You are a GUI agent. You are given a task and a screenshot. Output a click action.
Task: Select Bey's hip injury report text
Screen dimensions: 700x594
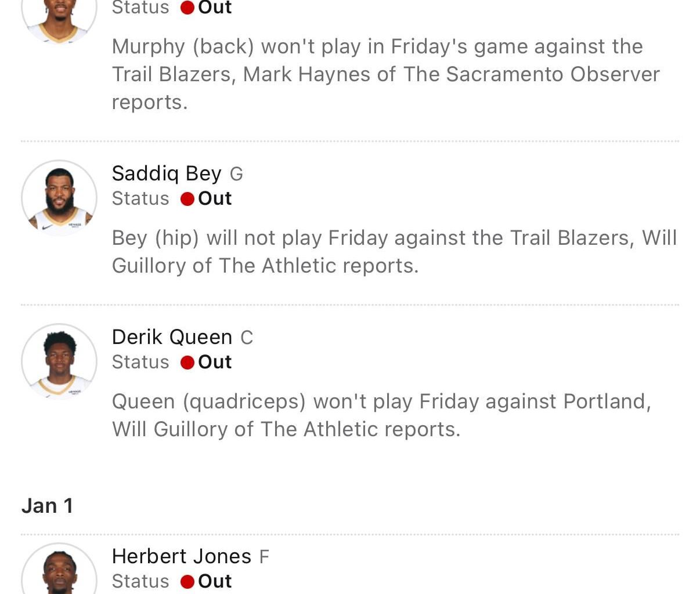[x=394, y=252]
